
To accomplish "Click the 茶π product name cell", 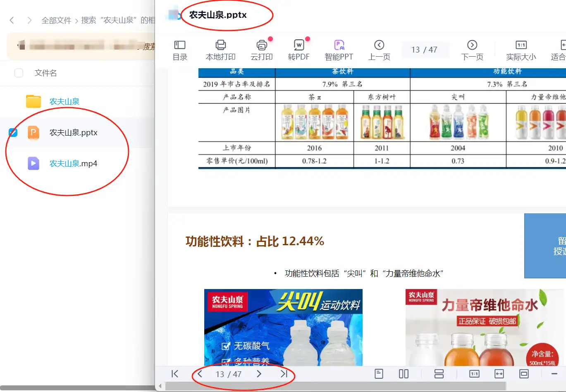I will click(x=314, y=97).
